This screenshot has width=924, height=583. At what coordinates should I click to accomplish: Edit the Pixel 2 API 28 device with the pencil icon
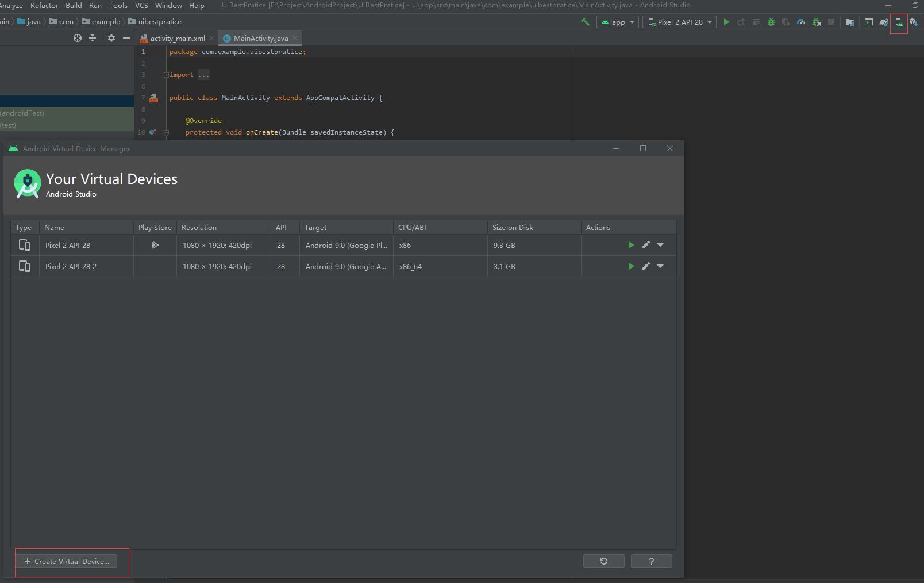coord(646,245)
